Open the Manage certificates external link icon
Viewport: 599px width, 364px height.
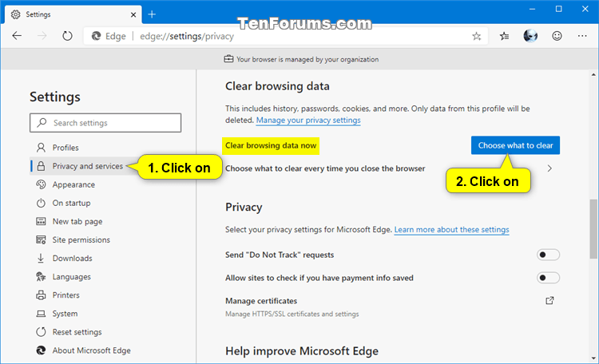coord(549,301)
